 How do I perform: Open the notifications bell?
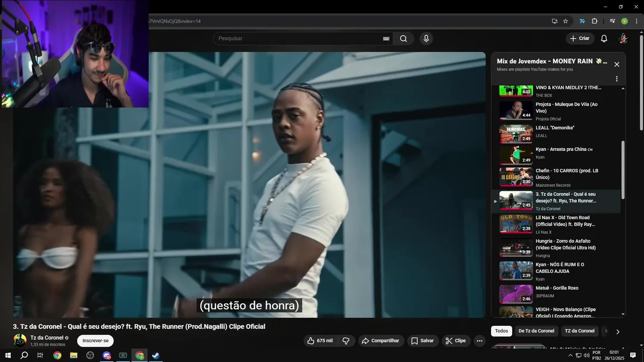tap(604, 39)
